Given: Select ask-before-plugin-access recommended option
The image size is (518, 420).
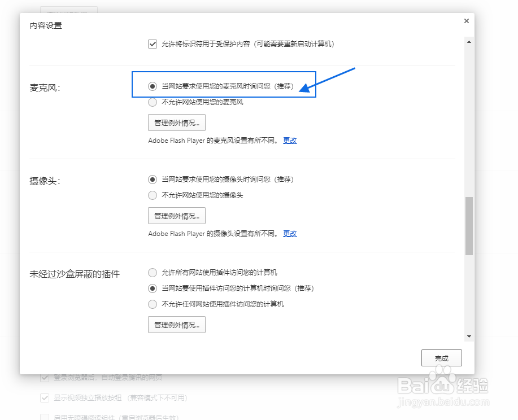Looking at the screenshot, I should 151,288.
